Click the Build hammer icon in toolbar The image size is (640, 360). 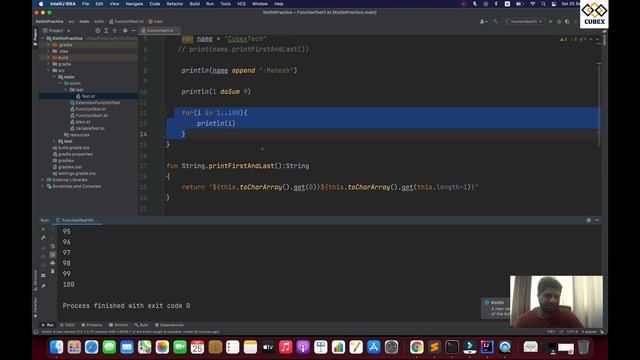tap(496, 21)
